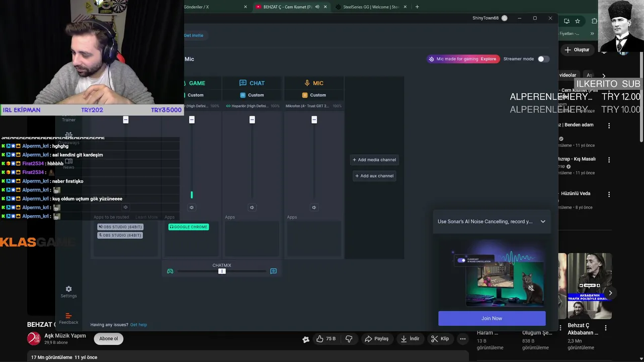Click the audio indicator on Behzat Ç tab
The height and width of the screenshot is (362, 644).
(x=317, y=7)
